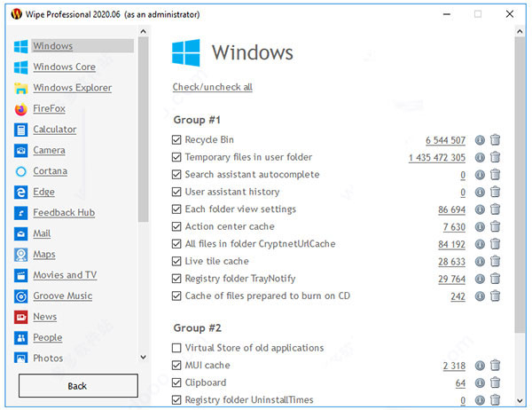Screen dimensions: 532x410
Task: Click the info icon for Temporary files row
Action: coord(481,157)
